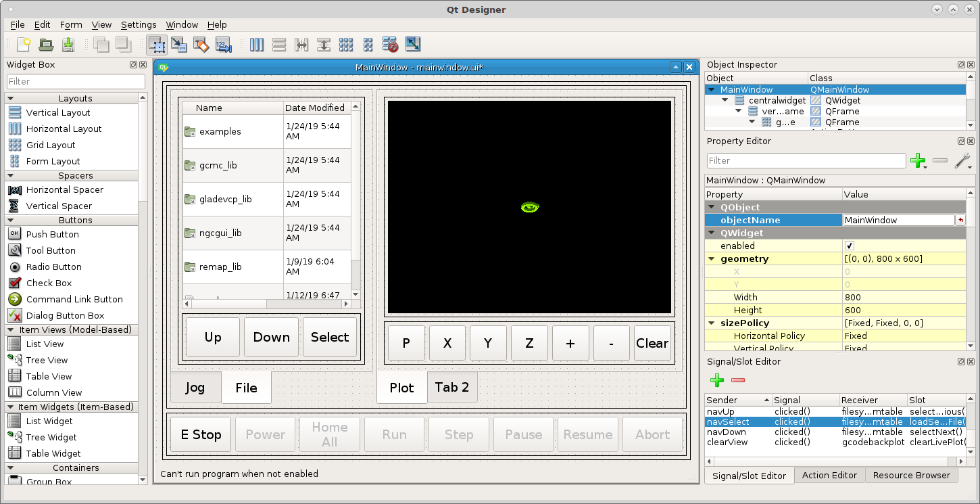The height and width of the screenshot is (504, 980).
Task: Open the Action Editor tab
Action: coord(829,475)
